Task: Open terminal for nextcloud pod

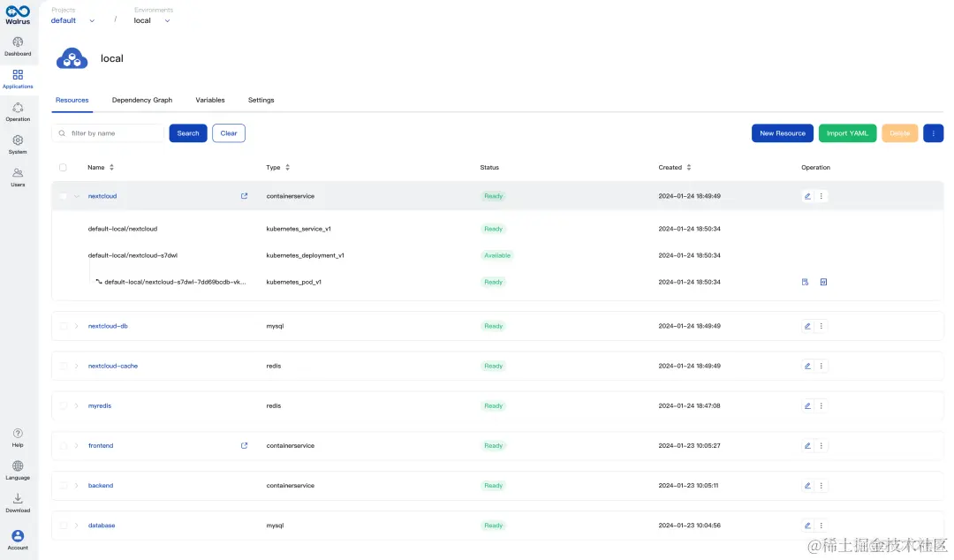Action: 823,282
